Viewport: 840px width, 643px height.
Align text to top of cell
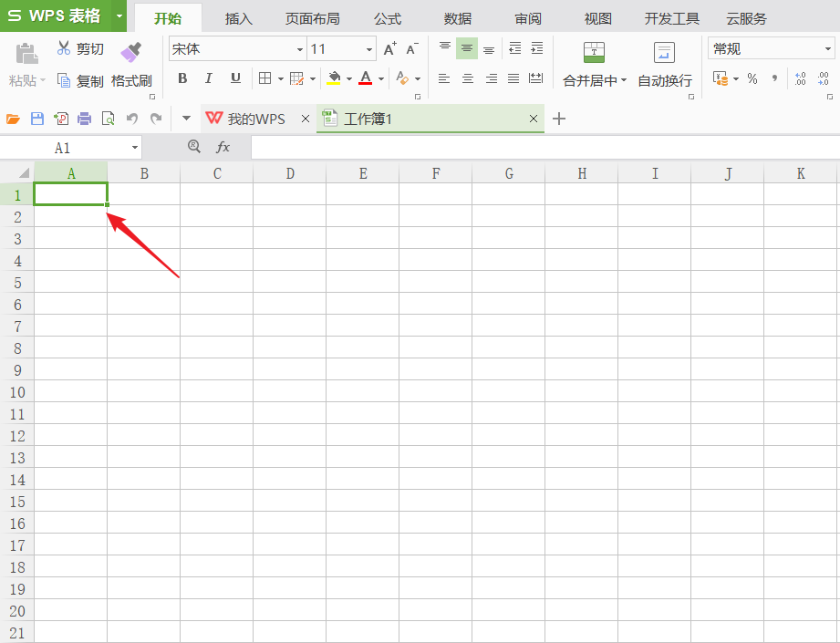point(445,48)
